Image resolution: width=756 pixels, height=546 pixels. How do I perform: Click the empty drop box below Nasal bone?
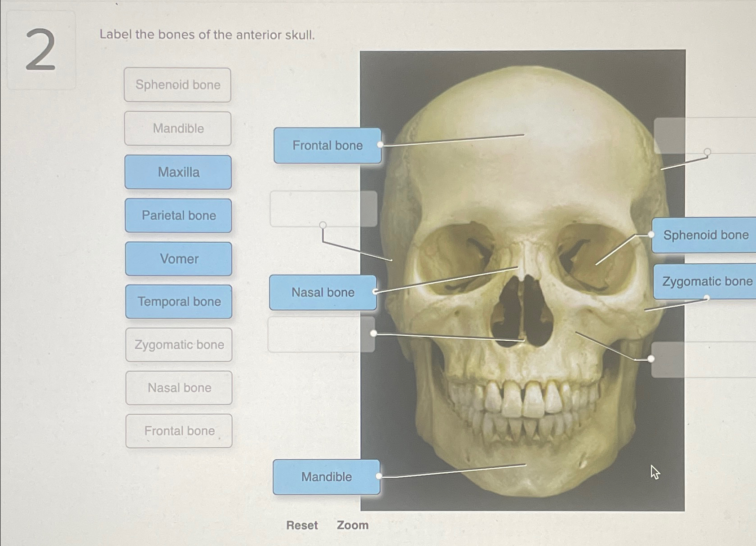click(322, 334)
